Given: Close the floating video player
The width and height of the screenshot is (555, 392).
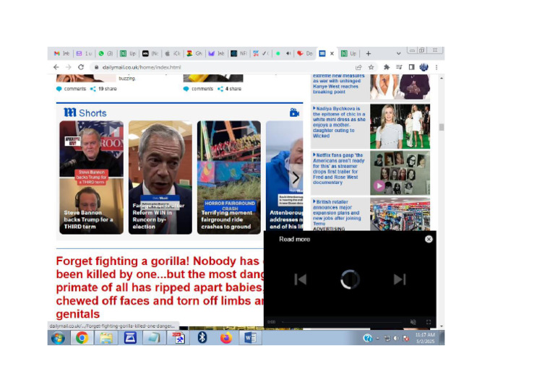Looking at the screenshot, I should [x=429, y=239].
